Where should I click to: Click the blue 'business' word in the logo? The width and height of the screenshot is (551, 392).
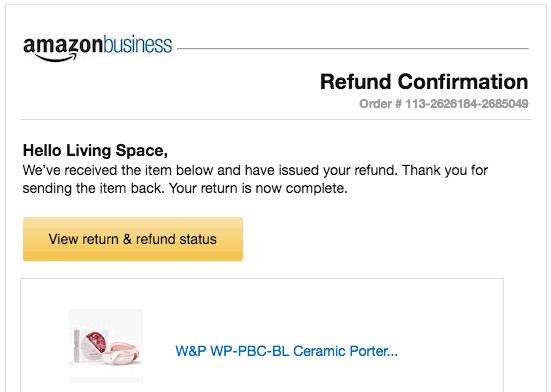pyautogui.click(x=138, y=45)
